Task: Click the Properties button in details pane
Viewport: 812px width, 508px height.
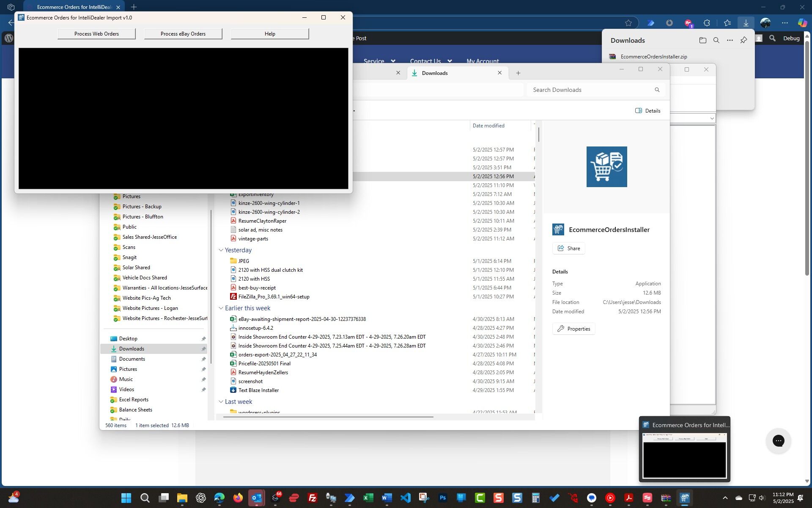Action: click(x=573, y=329)
